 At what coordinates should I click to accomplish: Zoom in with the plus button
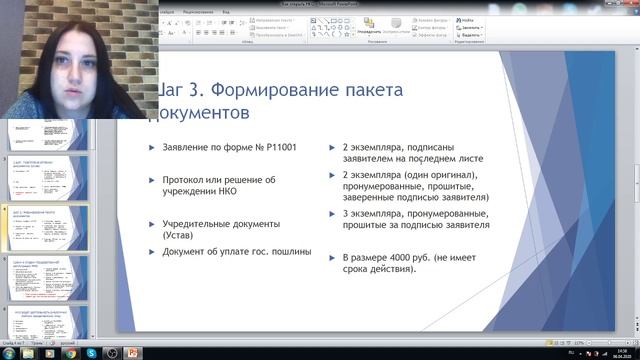coord(628,343)
